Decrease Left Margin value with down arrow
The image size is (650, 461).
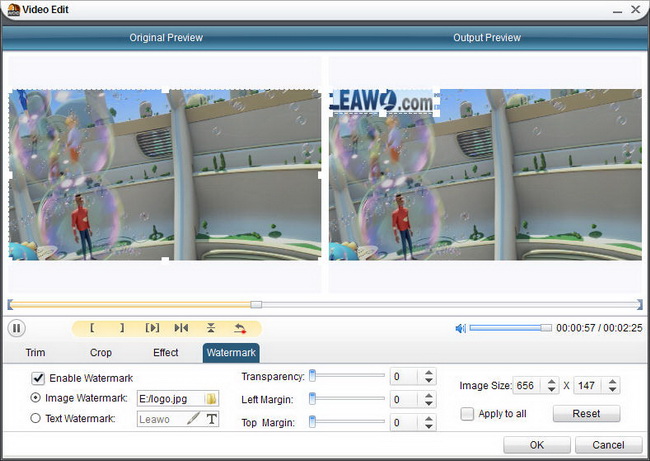point(429,404)
